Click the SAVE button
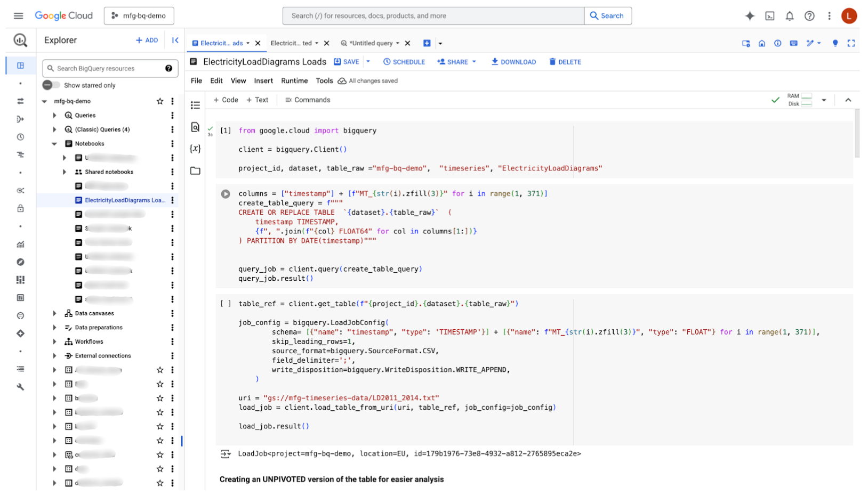 (347, 62)
